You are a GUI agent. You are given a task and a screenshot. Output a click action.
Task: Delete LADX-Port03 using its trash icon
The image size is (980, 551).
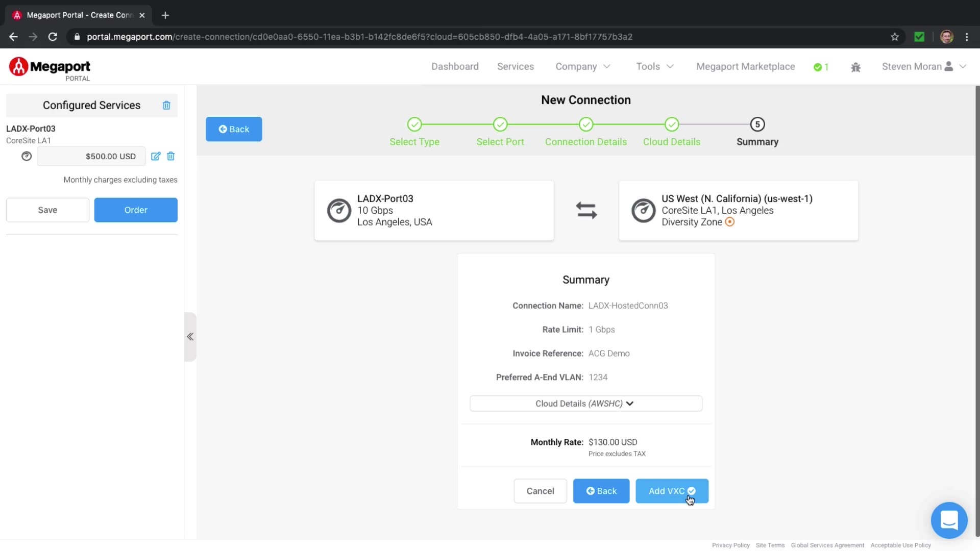171,156
